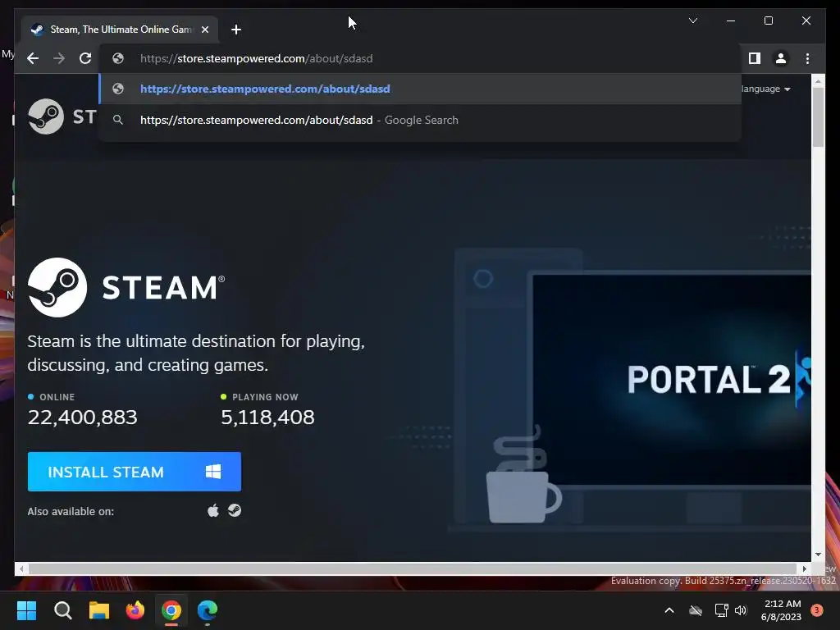Click the PLAYING NOW count 5,118,408
The image size is (840, 630).
[x=268, y=418]
